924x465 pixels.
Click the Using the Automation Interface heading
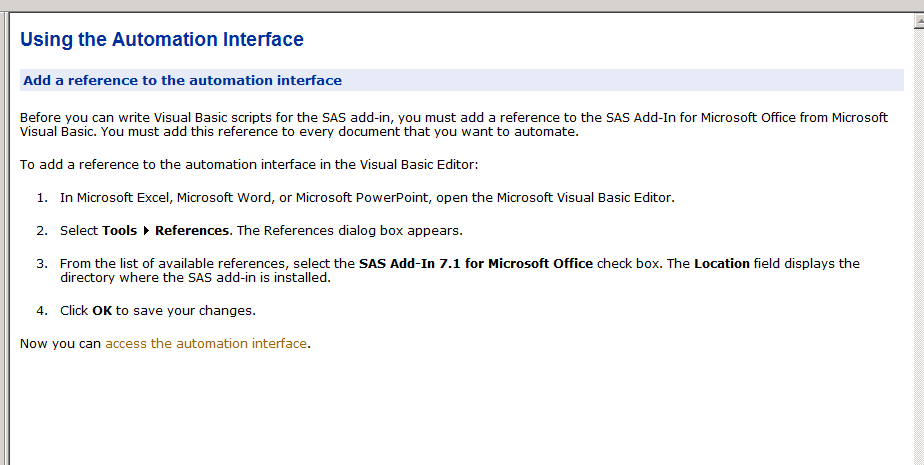coord(161,39)
